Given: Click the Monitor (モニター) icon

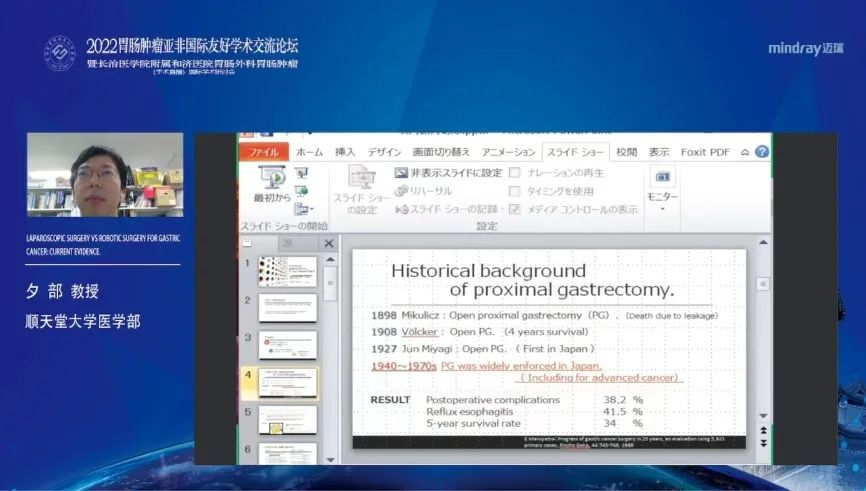Looking at the screenshot, I should coord(662,177).
